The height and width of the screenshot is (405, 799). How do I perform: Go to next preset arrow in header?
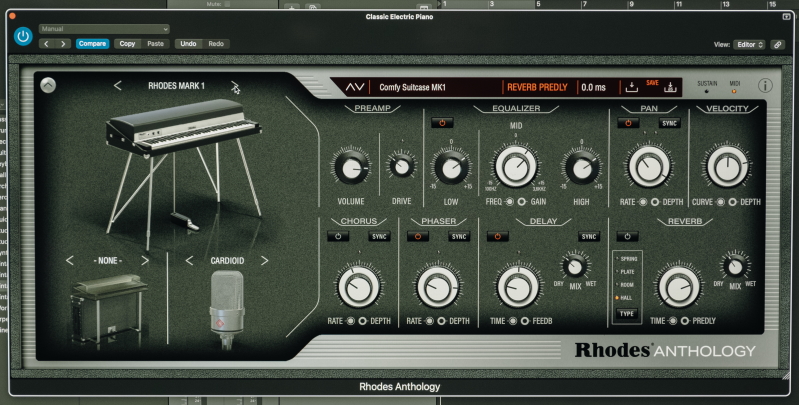[63, 44]
